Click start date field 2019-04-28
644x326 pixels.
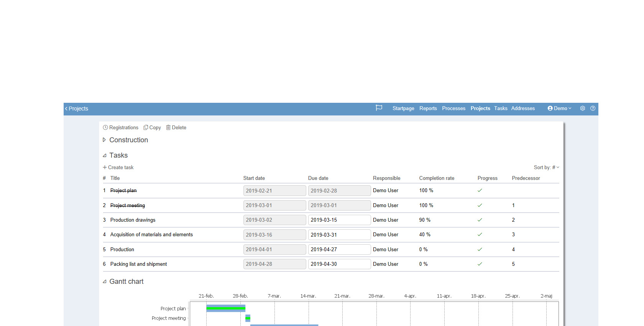click(274, 264)
